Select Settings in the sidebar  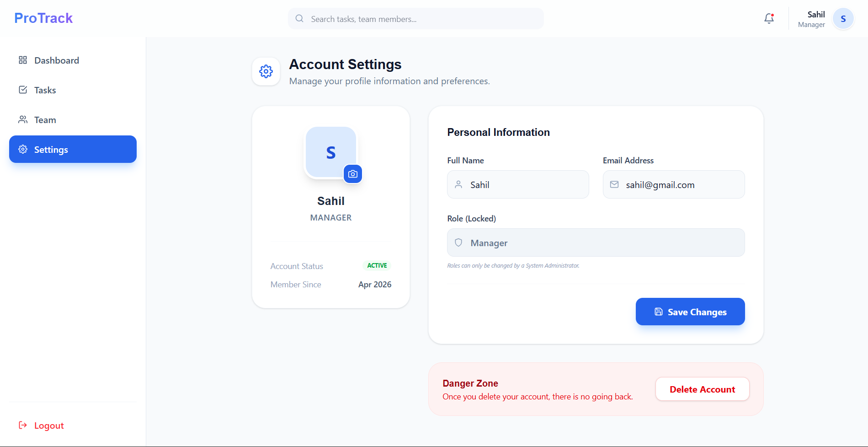[73, 150]
